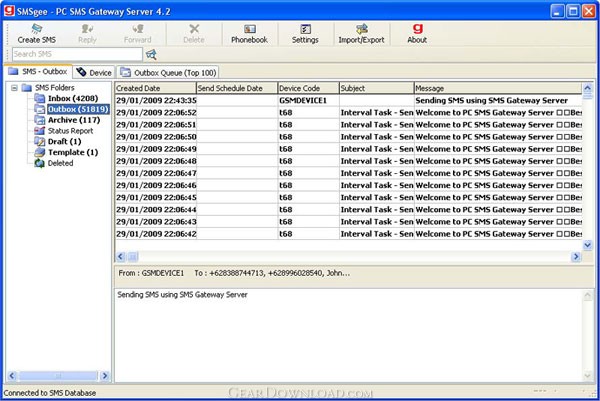Click the Reply toolbar icon
Viewport: 600px width, 401px height.
click(x=87, y=33)
